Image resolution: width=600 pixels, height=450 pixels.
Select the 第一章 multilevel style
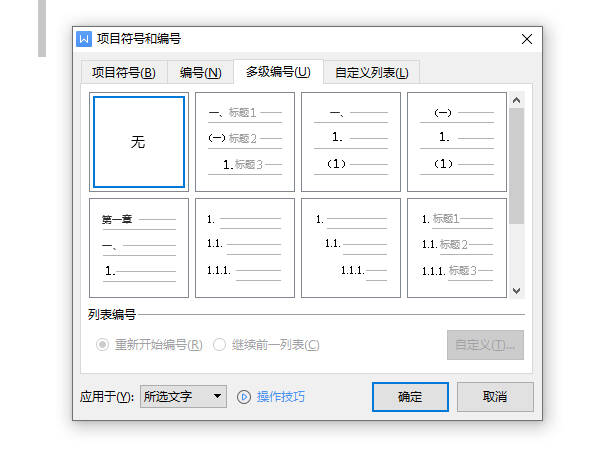[139, 248]
